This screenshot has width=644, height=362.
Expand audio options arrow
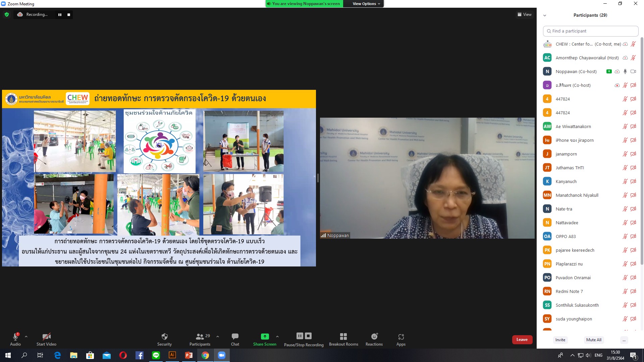click(26, 337)
